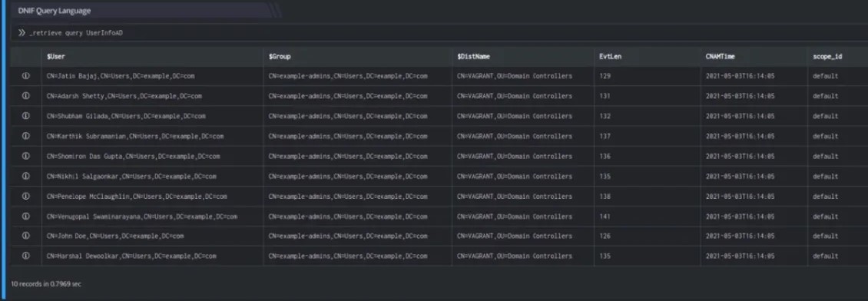Click the 10 records in 0.7969 sec status

click(x=46, y=284)
